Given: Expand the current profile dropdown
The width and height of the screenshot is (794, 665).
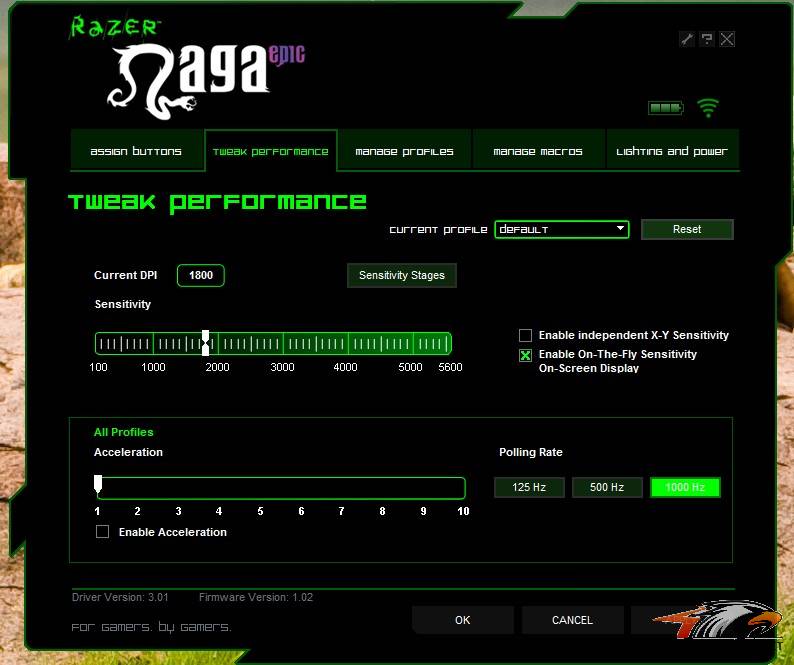Looking at the screenshot, I should (562, 229).
